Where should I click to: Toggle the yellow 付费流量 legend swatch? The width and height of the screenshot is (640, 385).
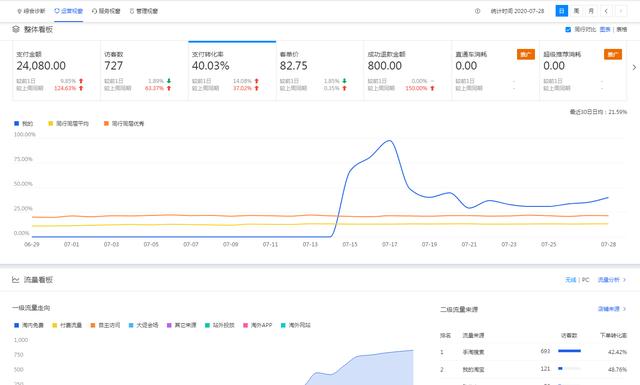coord(55,325)
